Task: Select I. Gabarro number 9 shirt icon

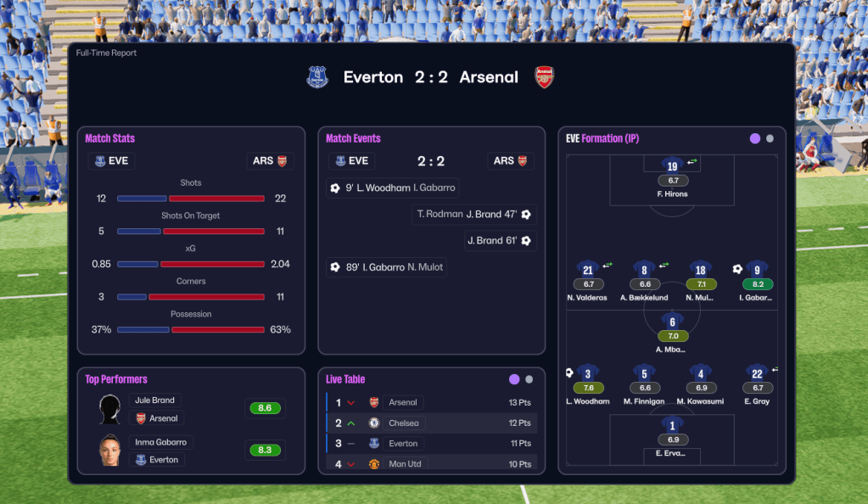Action: (x=757, y=271)
